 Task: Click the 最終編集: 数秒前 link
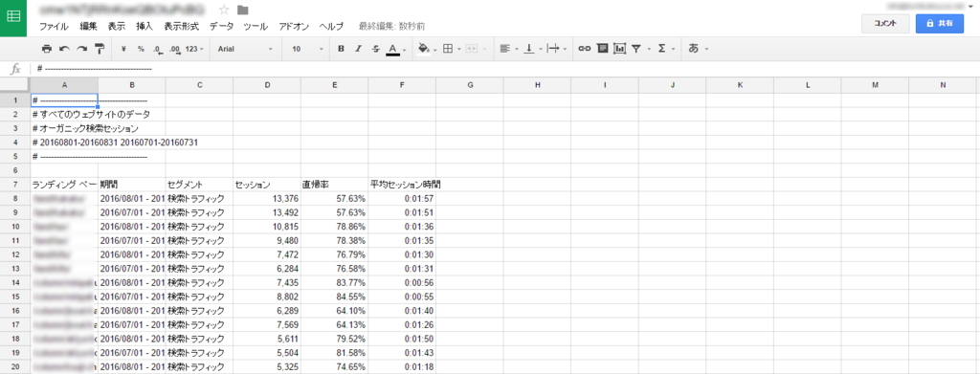click(x=391, y=27)
